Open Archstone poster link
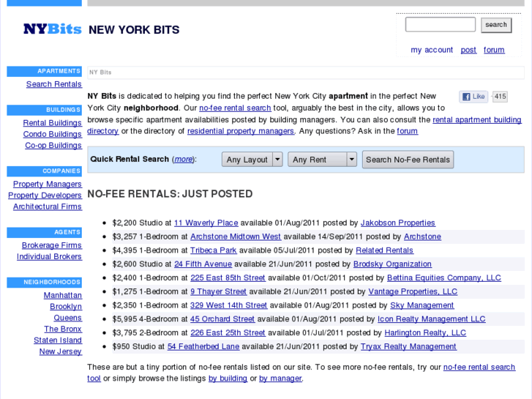The width and height of the screenshot is (532, 399). (x=422, y=236)
